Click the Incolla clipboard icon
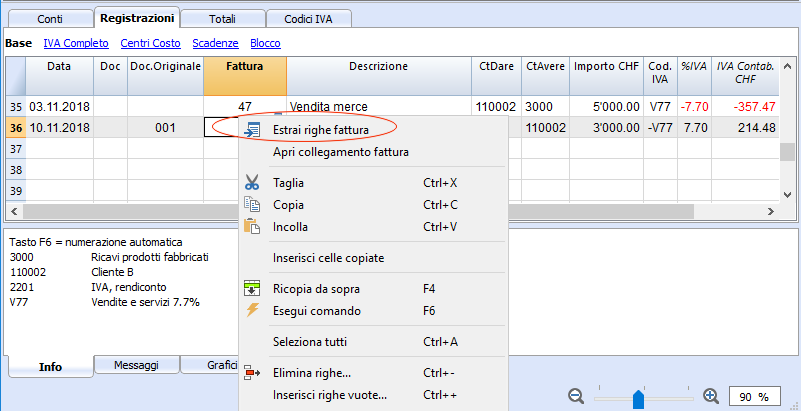This screenshot has height=411, width=801. point(252,227)
